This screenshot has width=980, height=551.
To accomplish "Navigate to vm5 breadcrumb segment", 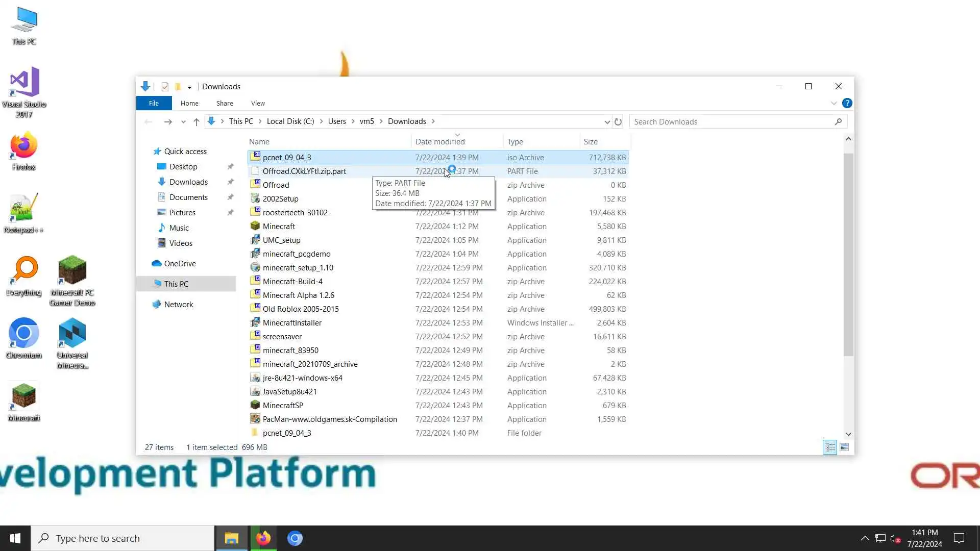I will tap(366, 121).
